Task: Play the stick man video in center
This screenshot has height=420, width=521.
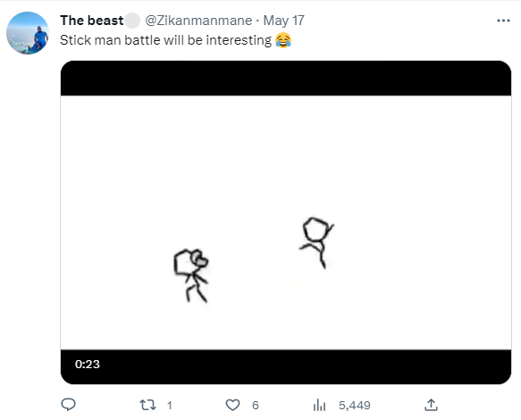Action: tap(286, 223)
